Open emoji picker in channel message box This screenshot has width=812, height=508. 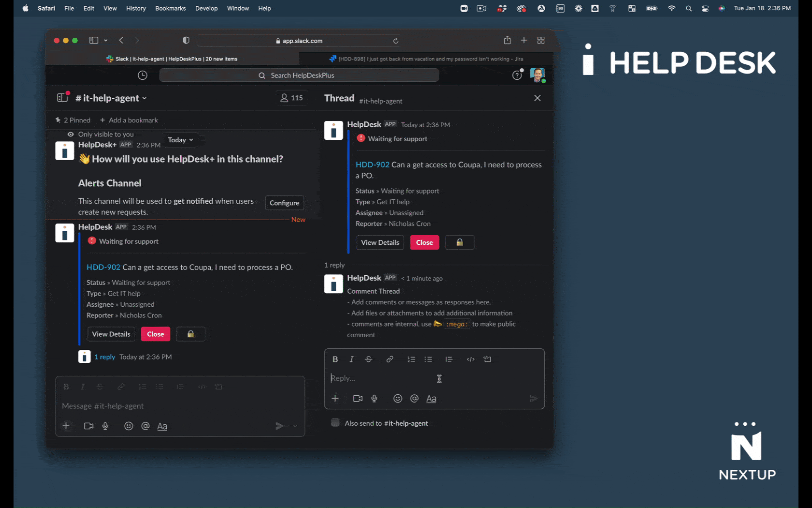coord(129,426)
